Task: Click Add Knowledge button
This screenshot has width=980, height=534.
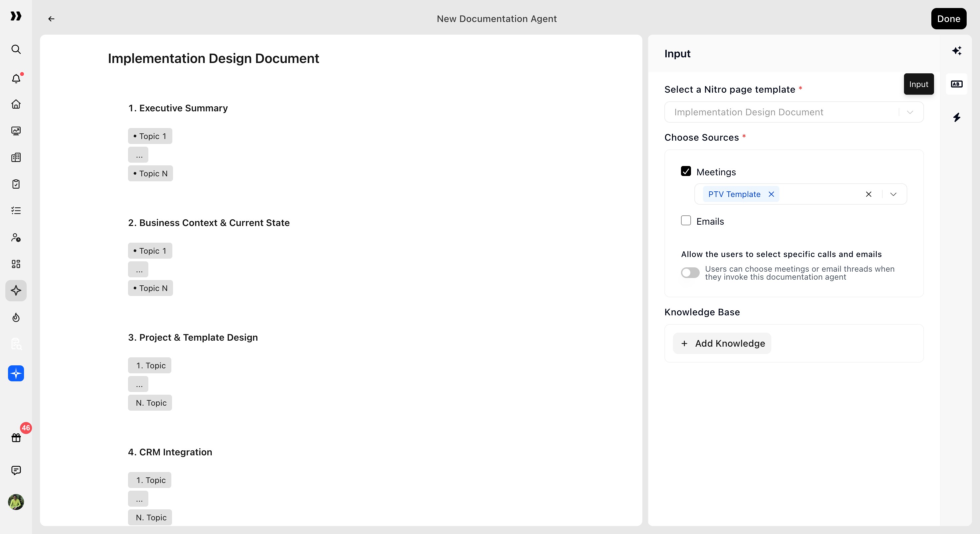Action: (722, 343)
